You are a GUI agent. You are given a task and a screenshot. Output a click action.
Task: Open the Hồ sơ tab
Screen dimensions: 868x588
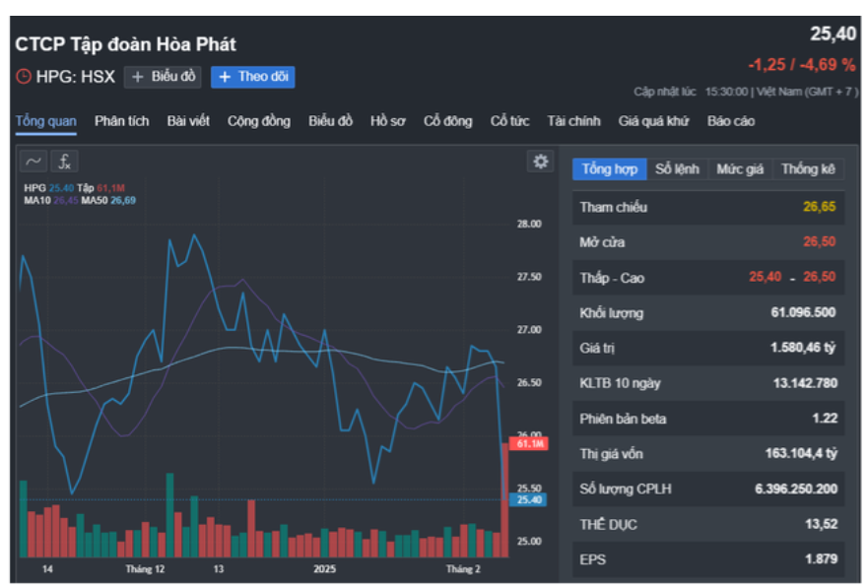pyautogui.click(x=388, y=121)
